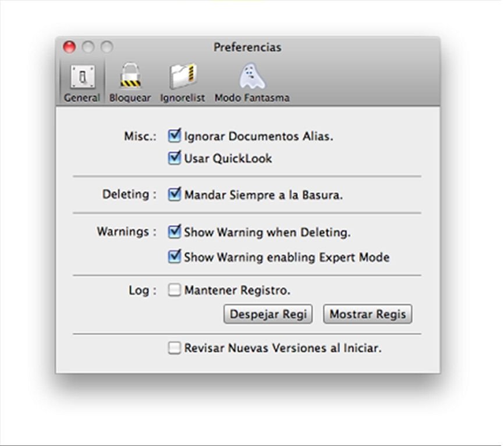
Task: Uncheck Ignorar Documentos Alias checkbox
Action: point(175,135)
